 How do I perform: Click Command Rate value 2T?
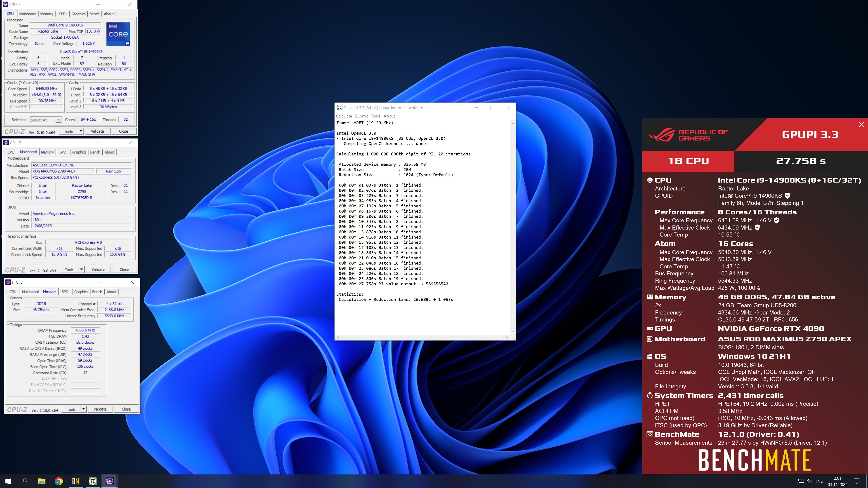point(85,373)
